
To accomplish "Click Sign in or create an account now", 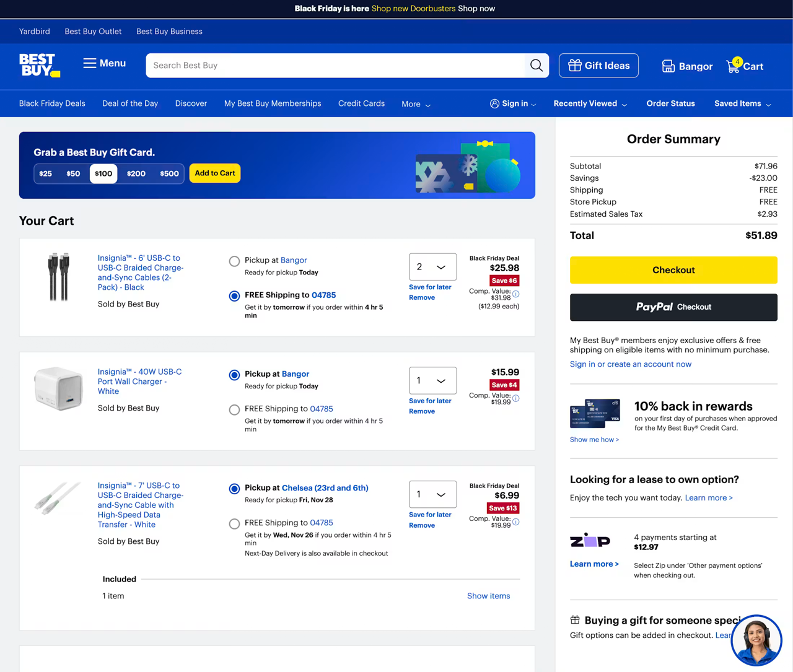I will tap(631, 364).
